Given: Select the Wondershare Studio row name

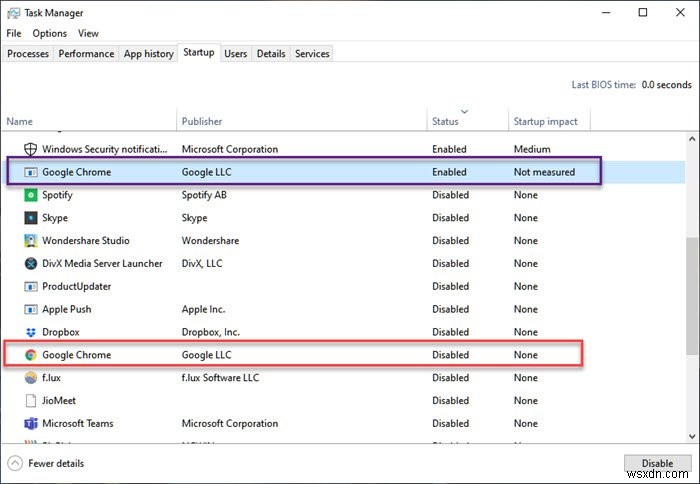Looking at the screenshot, I should coord(86,241).
